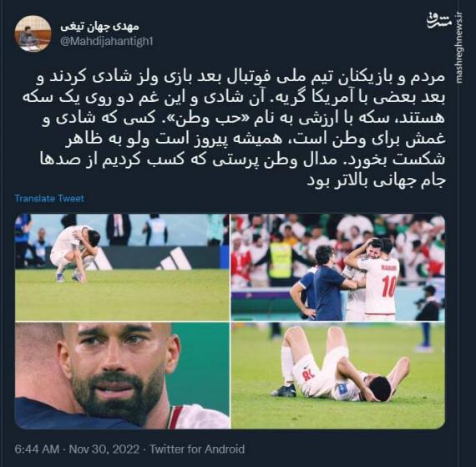Open close-up photo of bearded crying player
The height and width of the screenshot is (467, 476).
tap(122, 376)
